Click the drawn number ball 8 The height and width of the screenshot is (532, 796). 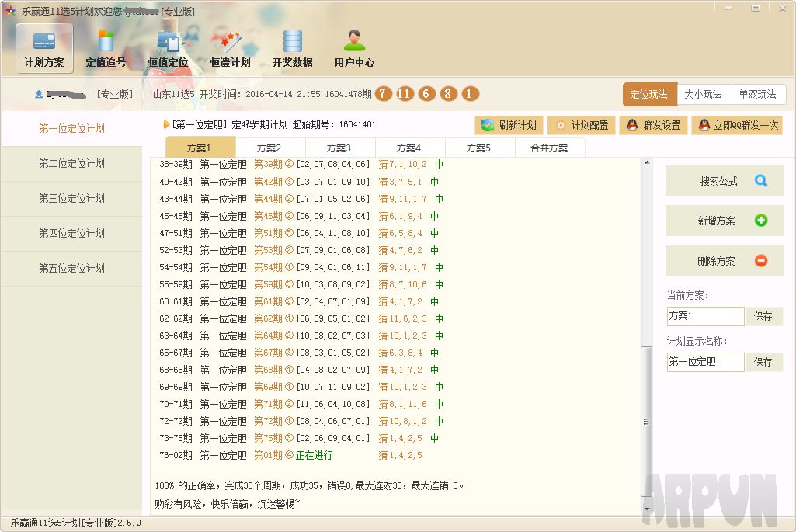(x=448, y=93)
